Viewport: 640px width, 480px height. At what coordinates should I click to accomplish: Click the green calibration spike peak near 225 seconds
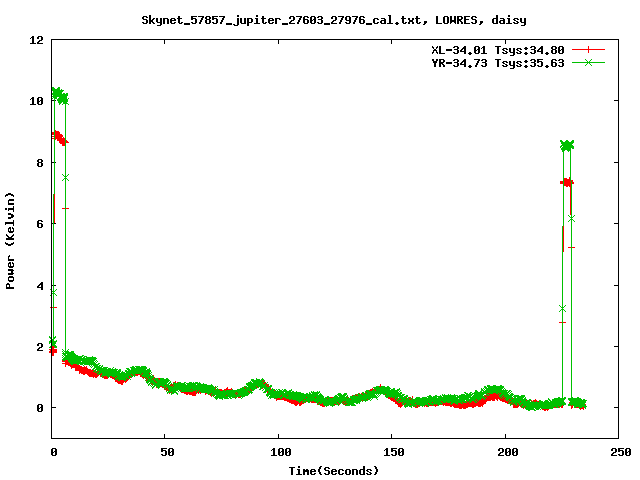(x=567, y=145)
